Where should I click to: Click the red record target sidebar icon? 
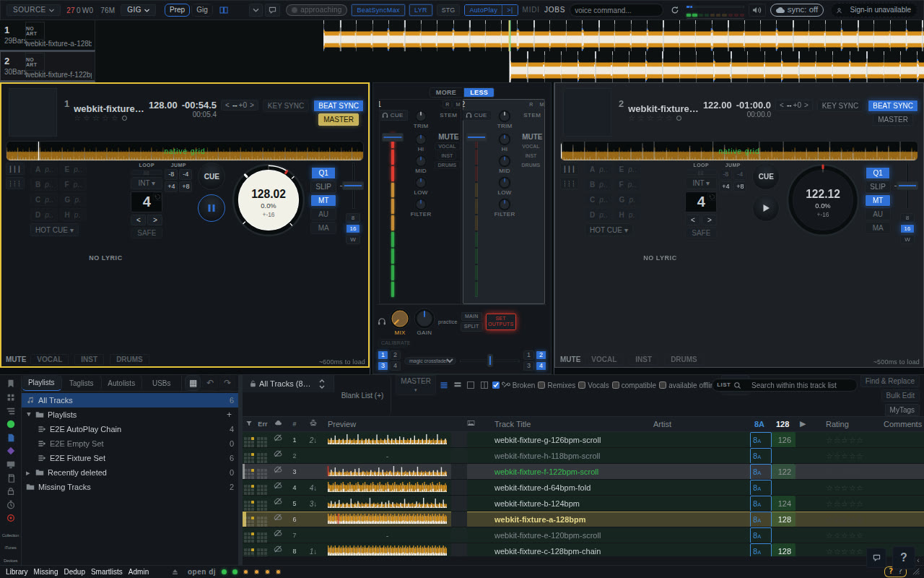point(11,518)
